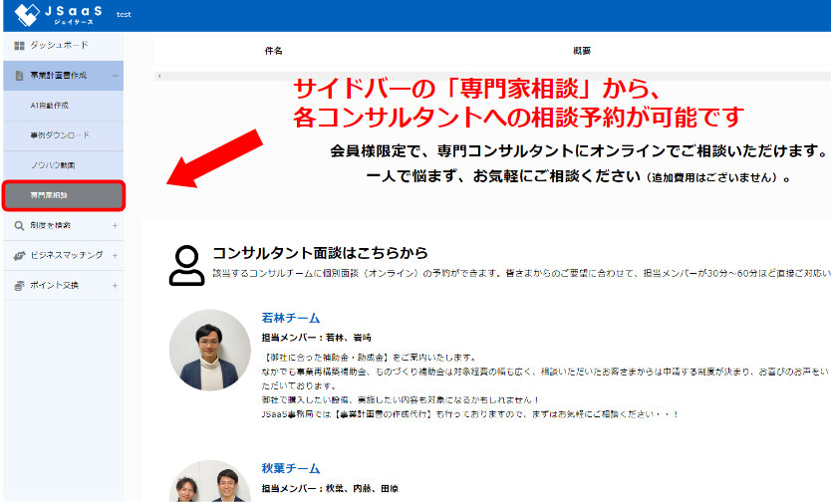Click the line beginning JSaaS事務局では

[x=470, y=414]
